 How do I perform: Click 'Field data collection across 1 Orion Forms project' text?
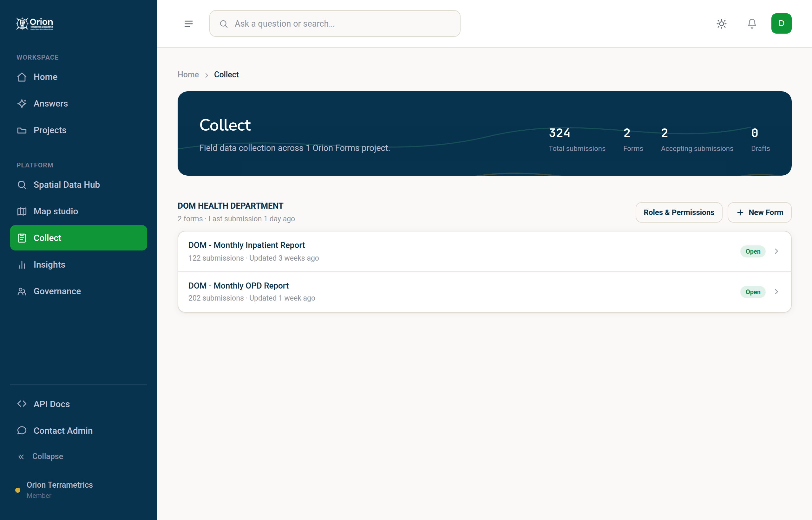295,148
